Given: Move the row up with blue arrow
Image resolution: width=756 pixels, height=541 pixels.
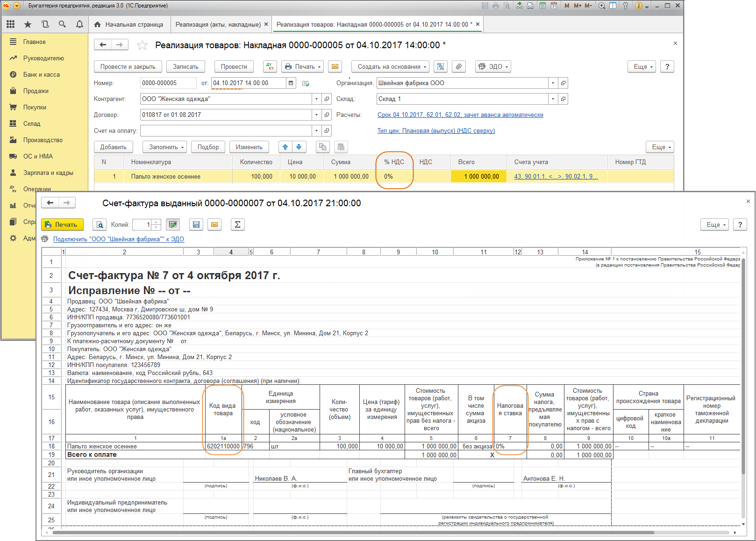Looking at the screenshot, I should (285, 147).
